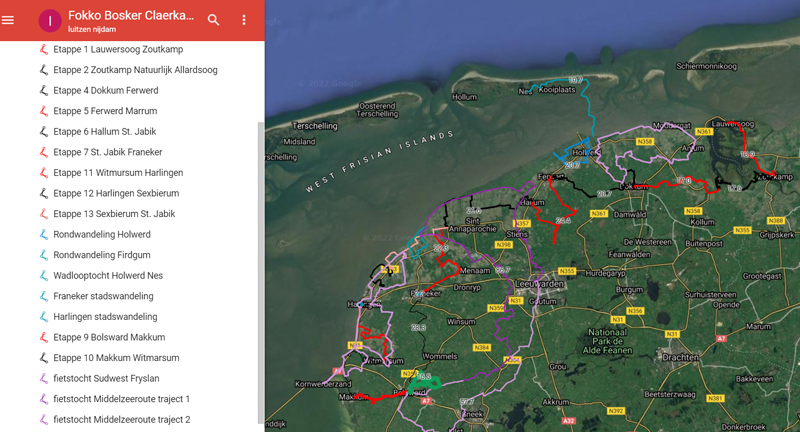Click route icon beside Etappe 6 Hallum St. Jabik
Viewport: 800px width, 432px height.
coord(44,132)
